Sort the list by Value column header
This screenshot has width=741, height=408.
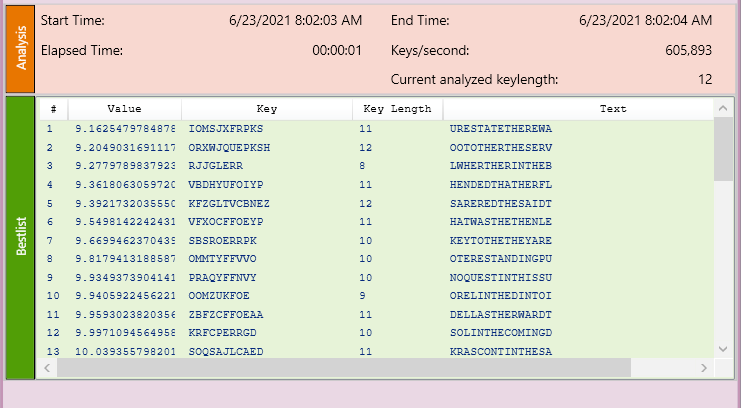[x=125, y=108]
